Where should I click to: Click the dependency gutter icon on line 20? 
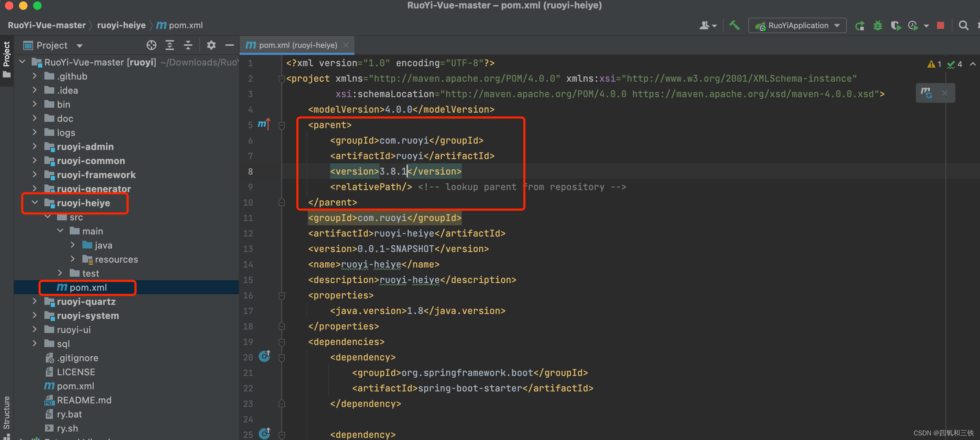265,356
